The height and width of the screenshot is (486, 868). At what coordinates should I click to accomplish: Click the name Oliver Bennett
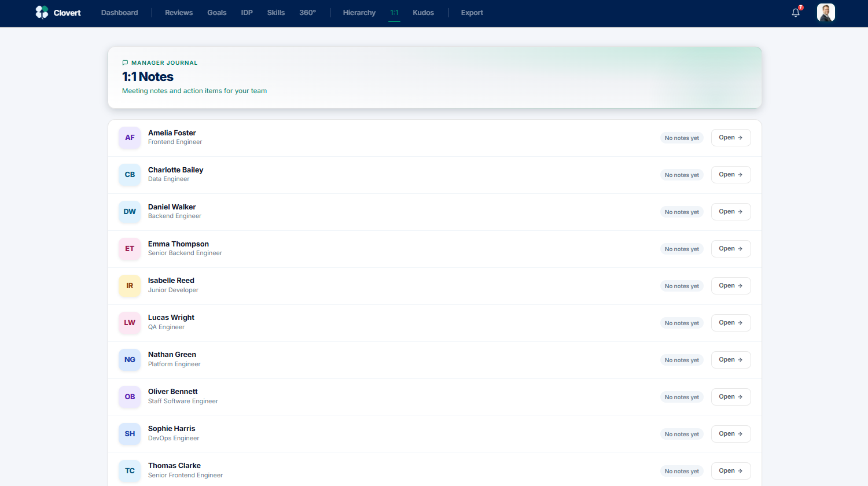173,392
